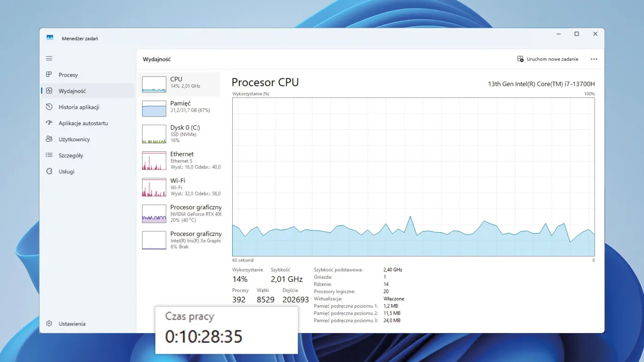Screen dimensions: 644x362
Task: Click the Wi-Fi resource label
Action: (x=178, y=181)
